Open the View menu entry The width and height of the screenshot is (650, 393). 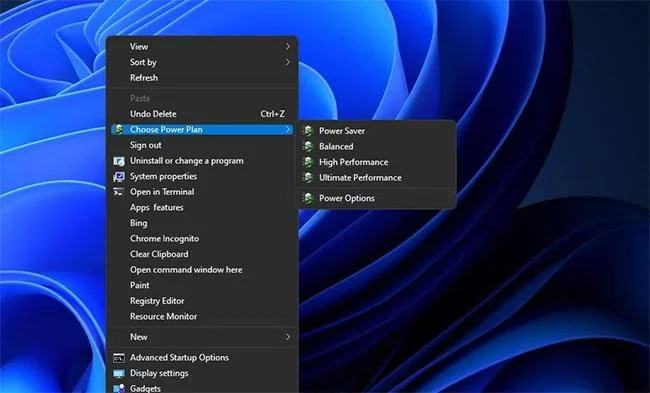coord(202,46)
